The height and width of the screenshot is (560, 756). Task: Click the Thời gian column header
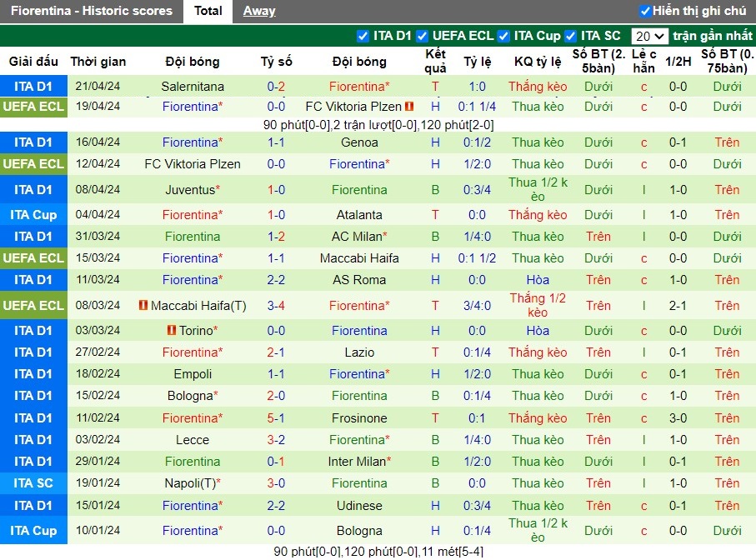pos(98,61)
